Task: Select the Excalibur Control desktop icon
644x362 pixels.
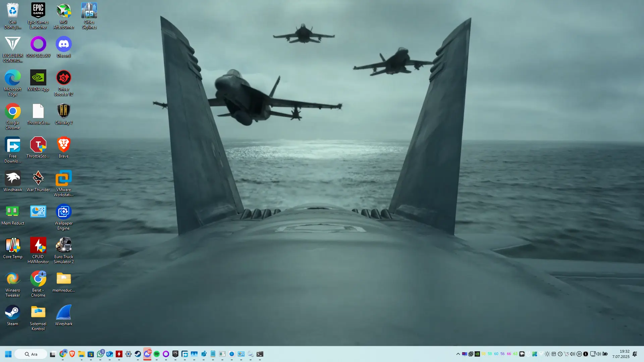Action: [x=13, y=49]
